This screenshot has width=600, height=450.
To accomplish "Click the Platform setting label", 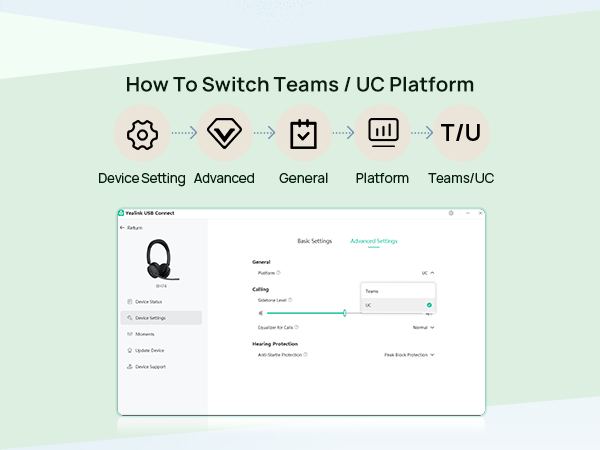I will click(x=266, y=273).
